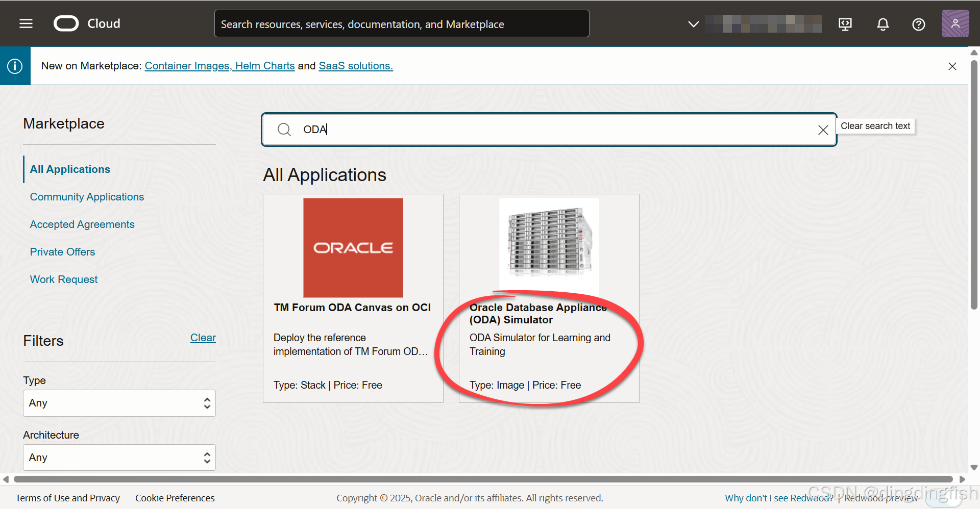Click the 'Deploy the reference implementation' description
The image size is (980, 509).
(x=351, y=345)
